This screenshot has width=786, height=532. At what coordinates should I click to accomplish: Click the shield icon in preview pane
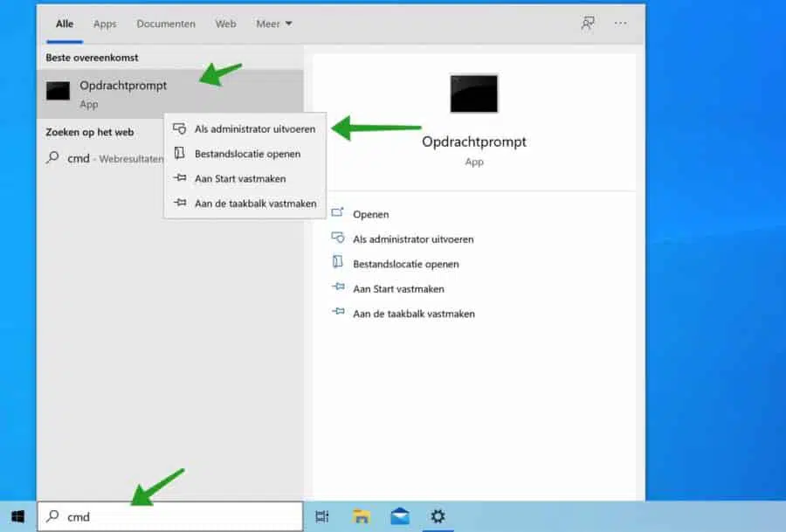(338, 237)
